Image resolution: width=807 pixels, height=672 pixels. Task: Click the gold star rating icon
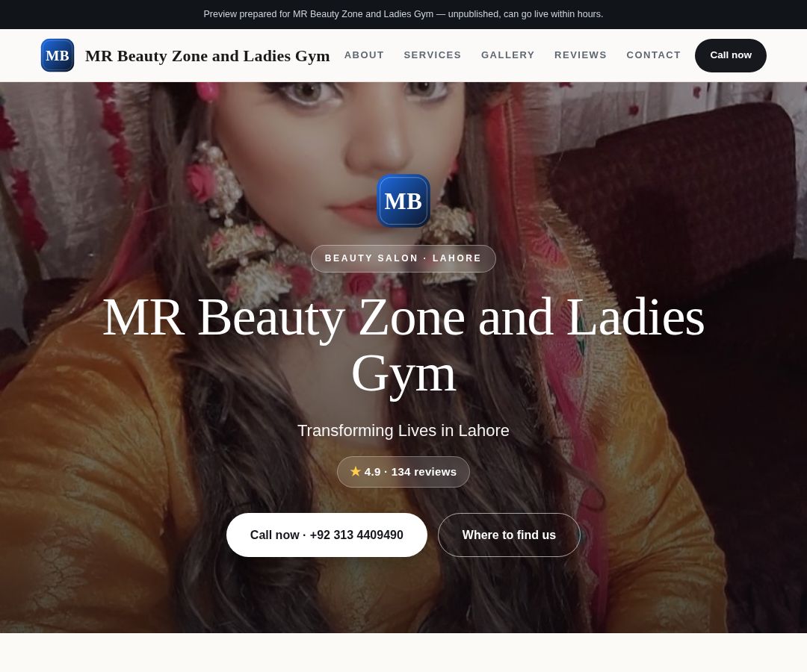pyautogui.click(x=355, y=471)
